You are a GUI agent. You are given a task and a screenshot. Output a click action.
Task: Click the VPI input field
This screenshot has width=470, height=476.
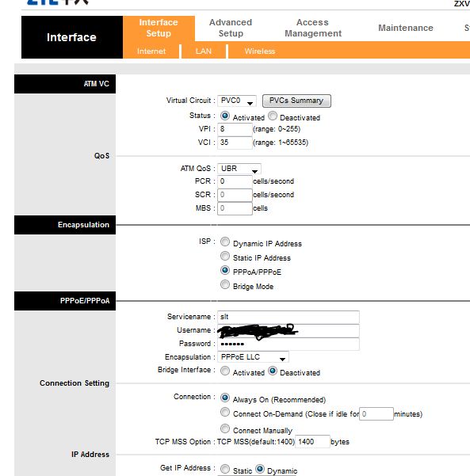pos(235,129)
